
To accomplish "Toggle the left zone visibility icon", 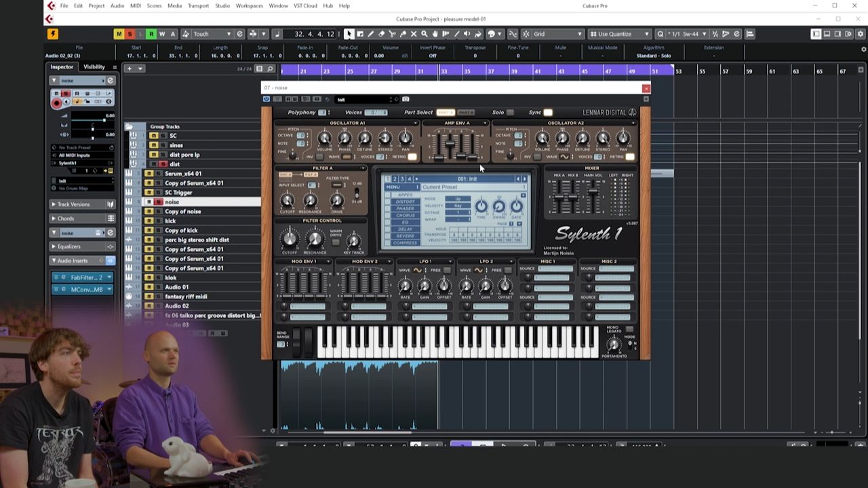I will click(x=816, y=34).
